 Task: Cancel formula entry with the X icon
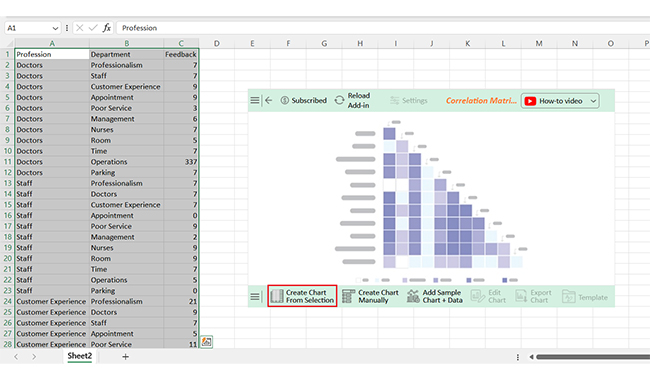click(80, 28)
